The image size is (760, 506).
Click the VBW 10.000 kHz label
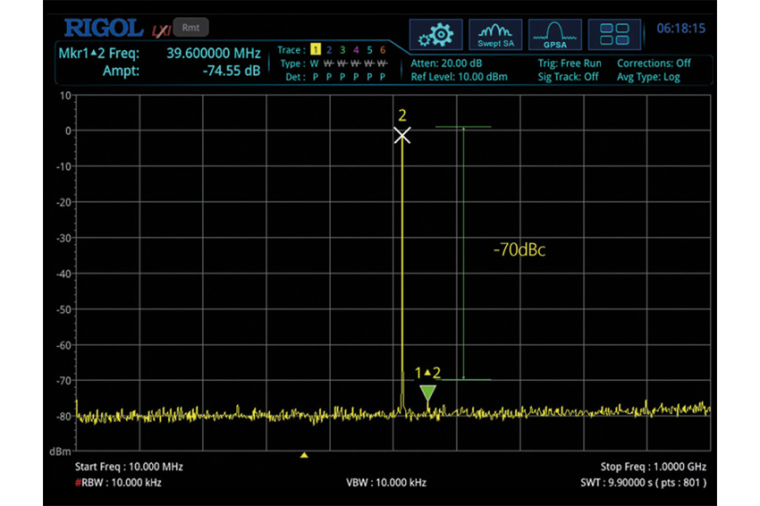click(x=386, y=483)
